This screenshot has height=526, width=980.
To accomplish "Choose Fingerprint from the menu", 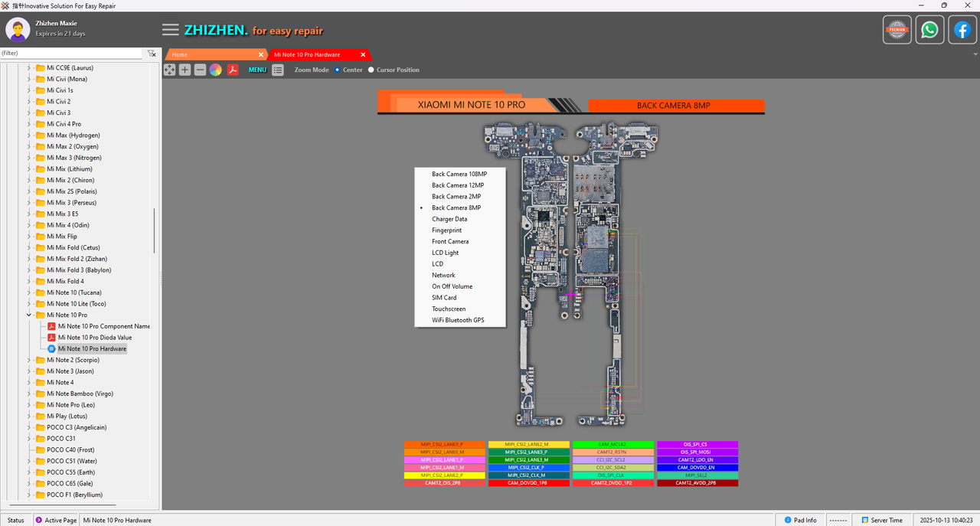I will click(x=459, y=230).
